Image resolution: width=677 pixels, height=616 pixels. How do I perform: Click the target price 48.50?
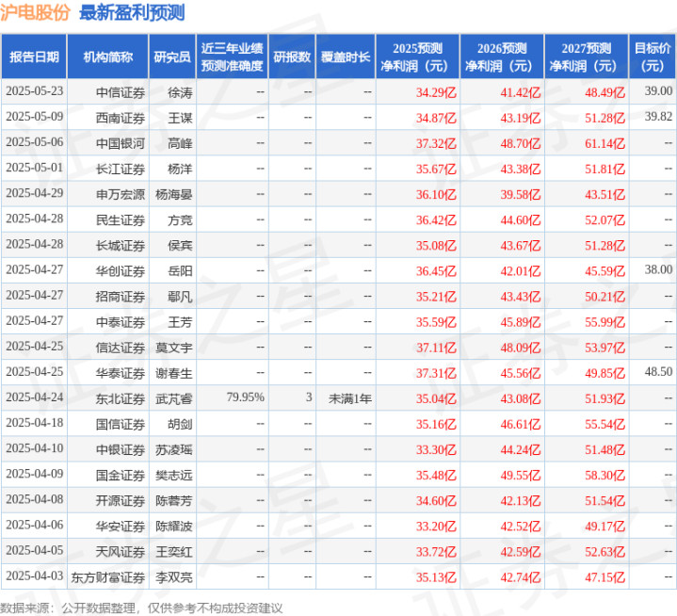coord(658,371)
